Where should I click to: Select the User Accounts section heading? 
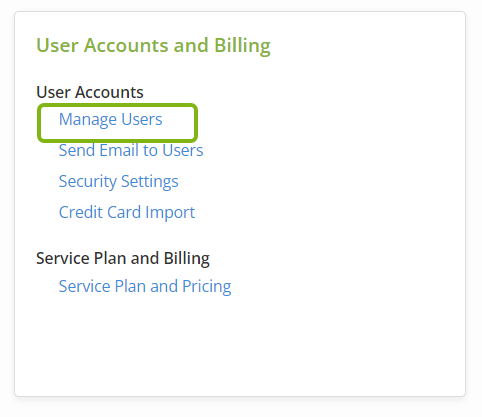[x=90, y=92]
